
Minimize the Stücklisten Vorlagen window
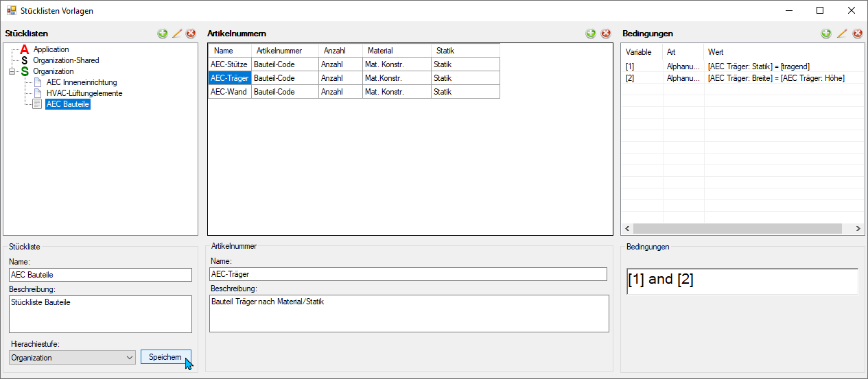(x=788, y=10)
